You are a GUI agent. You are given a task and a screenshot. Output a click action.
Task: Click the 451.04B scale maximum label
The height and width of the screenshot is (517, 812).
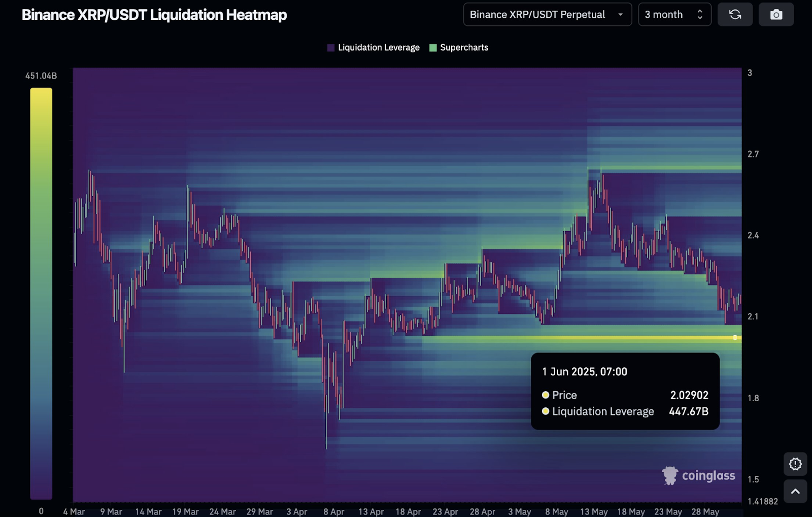tap(41, 76)
